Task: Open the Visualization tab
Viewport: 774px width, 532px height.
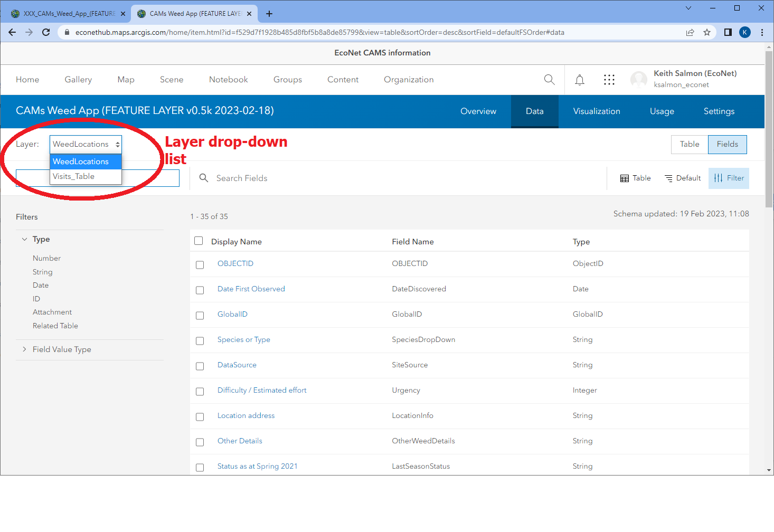Action: (597, 111)
